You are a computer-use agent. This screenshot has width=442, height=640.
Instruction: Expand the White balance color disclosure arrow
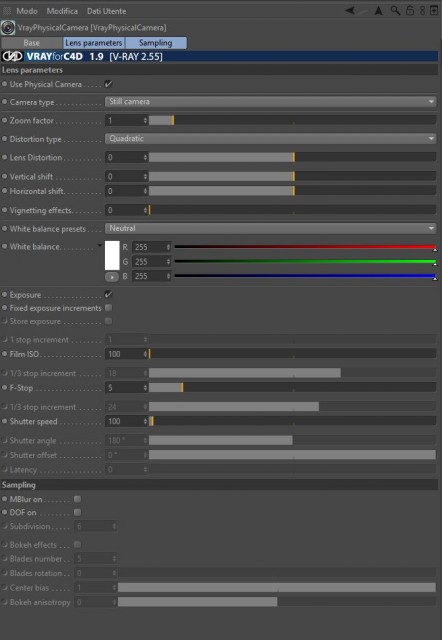pyautogui.click(x=100, y=246)
